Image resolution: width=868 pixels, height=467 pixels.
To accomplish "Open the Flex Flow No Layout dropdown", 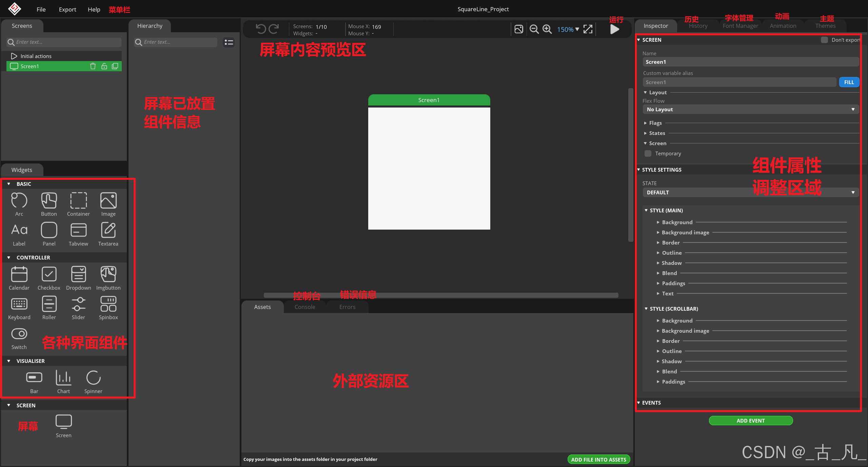I will click(750, 109).
